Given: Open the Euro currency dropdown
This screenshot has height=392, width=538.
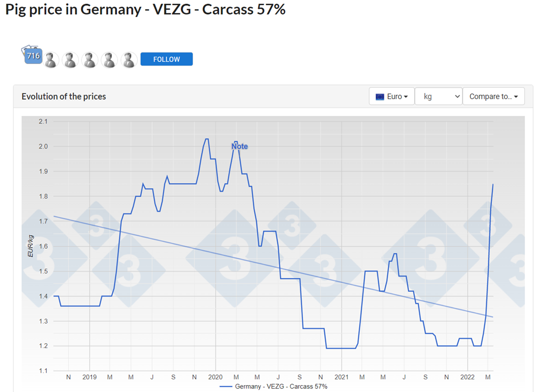Looking at the screenshot, I should click(x=391, y=97).
